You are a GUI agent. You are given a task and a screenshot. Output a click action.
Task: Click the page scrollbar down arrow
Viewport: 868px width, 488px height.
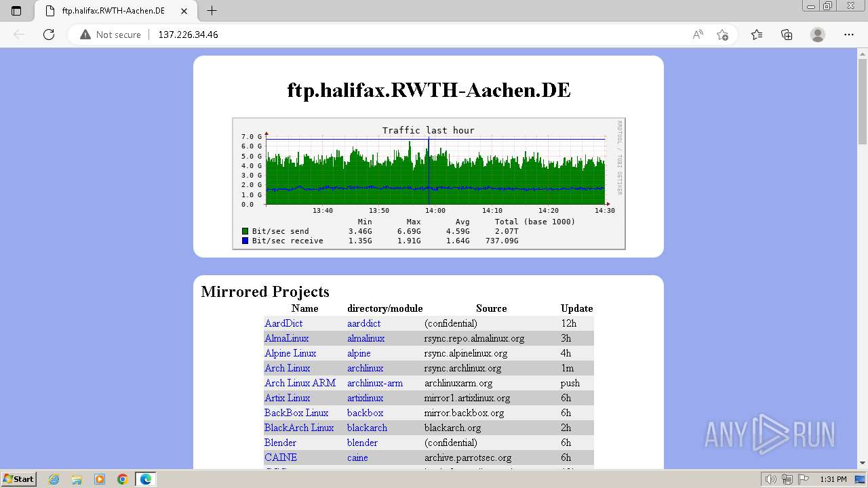[863, 463]
